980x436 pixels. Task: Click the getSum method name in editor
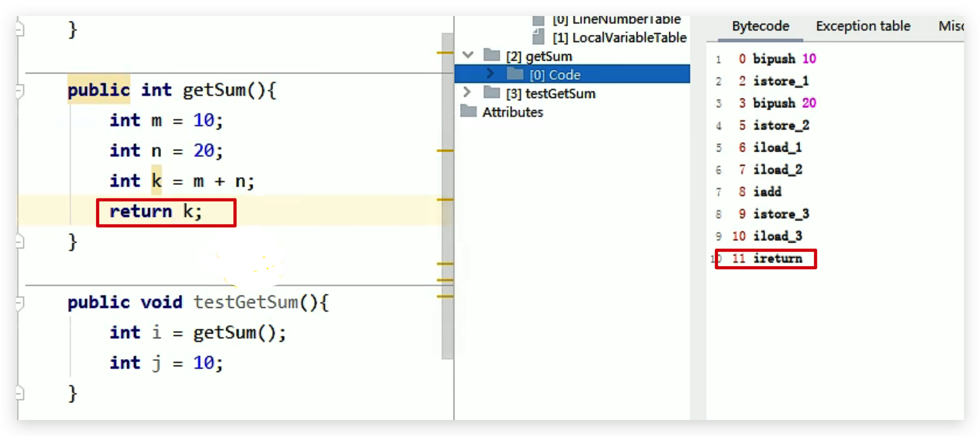coord(214,90)
